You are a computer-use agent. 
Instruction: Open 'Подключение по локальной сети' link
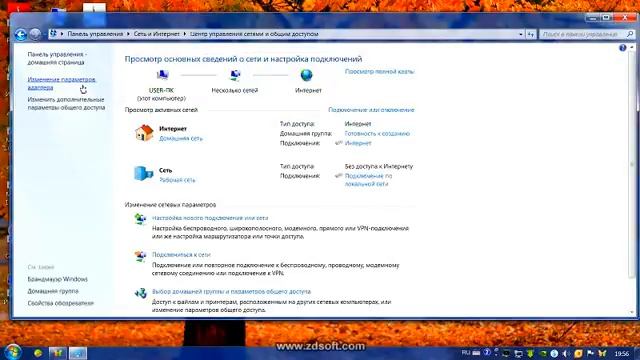(x=369, y=180)
